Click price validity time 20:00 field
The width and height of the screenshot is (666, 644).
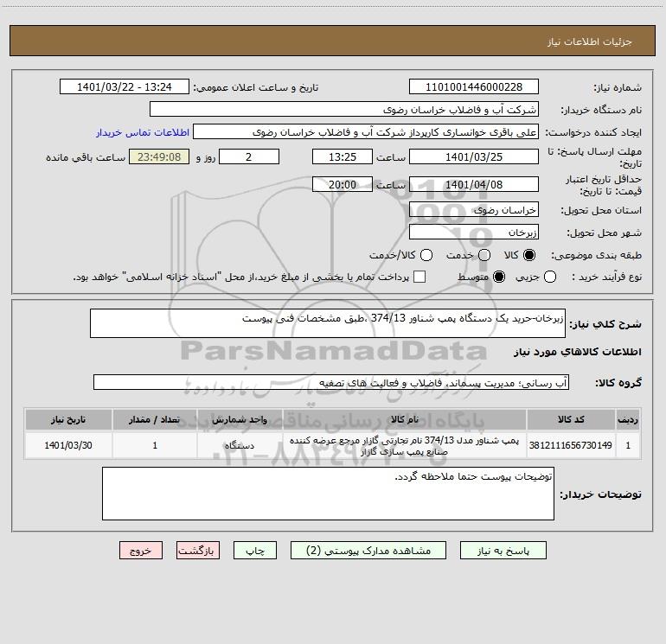click(343, 184)
